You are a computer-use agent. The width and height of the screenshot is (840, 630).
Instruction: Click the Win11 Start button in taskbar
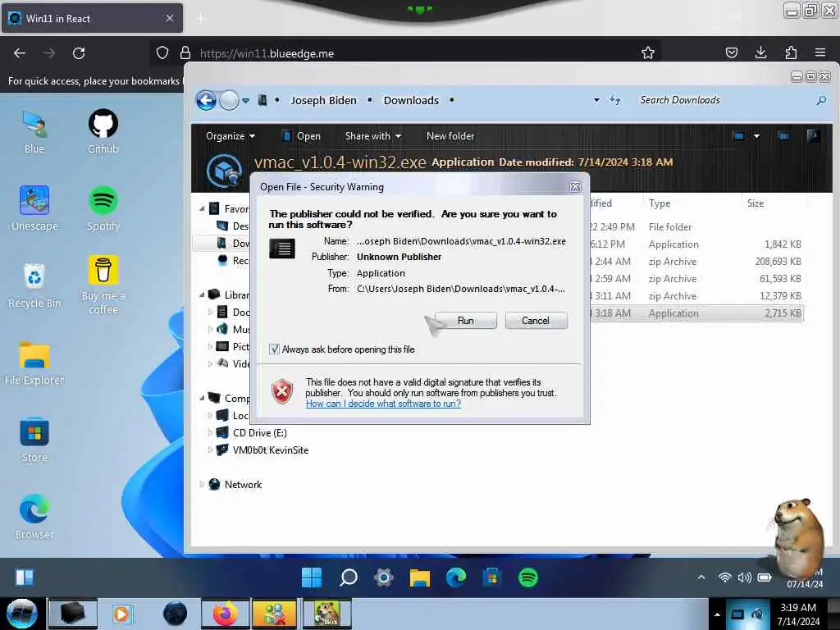pos(311,577)
